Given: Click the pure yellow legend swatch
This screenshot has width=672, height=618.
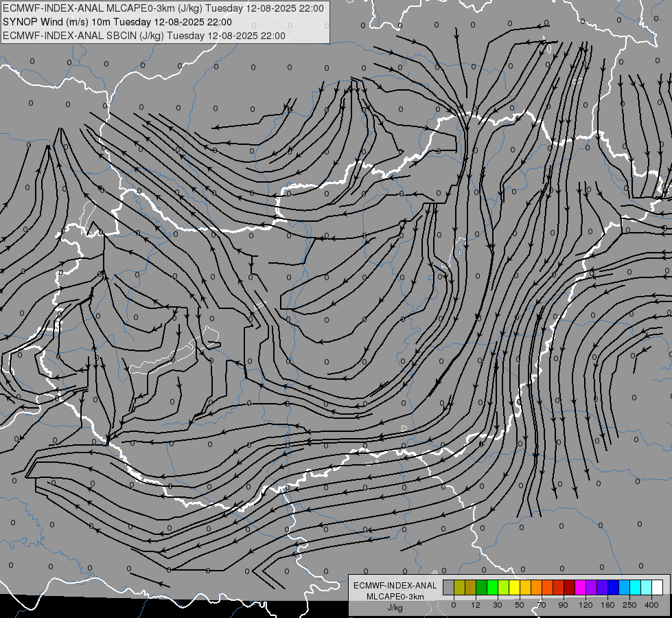Looking at the screenshot, I should [515, 587].
